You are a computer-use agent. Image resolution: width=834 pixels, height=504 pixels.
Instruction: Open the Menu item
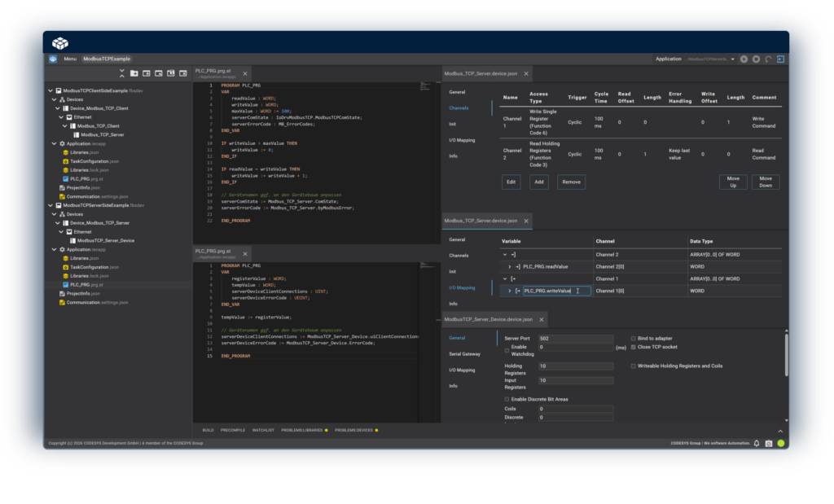tap(70, 59)
